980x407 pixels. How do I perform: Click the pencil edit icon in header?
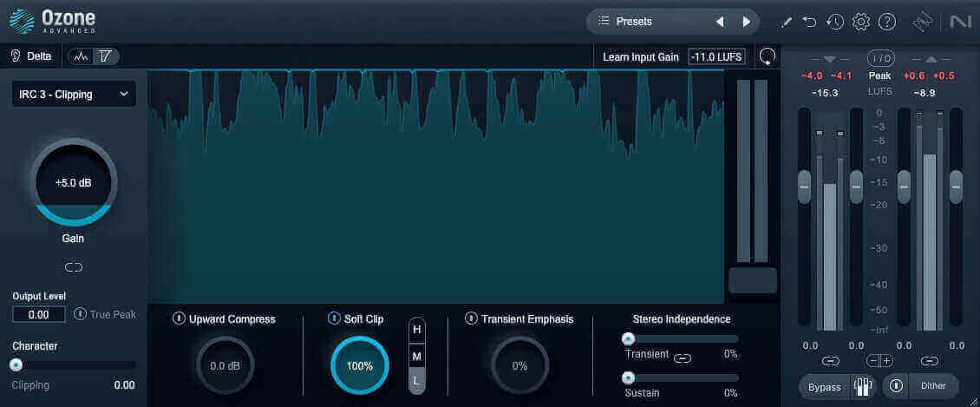tap(787, 23)
